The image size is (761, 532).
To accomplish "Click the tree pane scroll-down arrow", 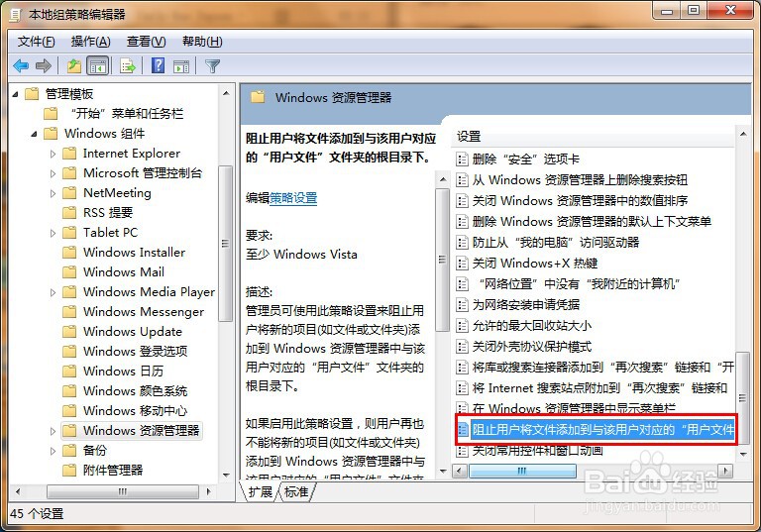I will click(x=226, y=475).
